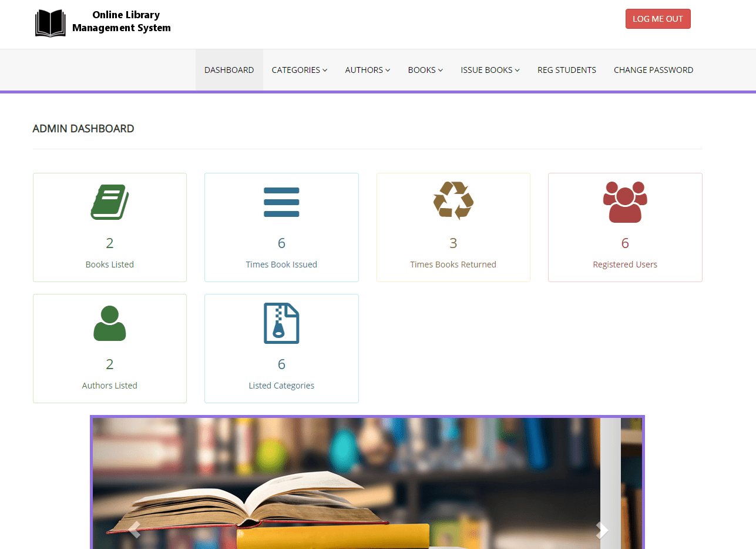Screen dimensions: 756x549
Task: Click the open book logo icon
Action: pos(51,24)
